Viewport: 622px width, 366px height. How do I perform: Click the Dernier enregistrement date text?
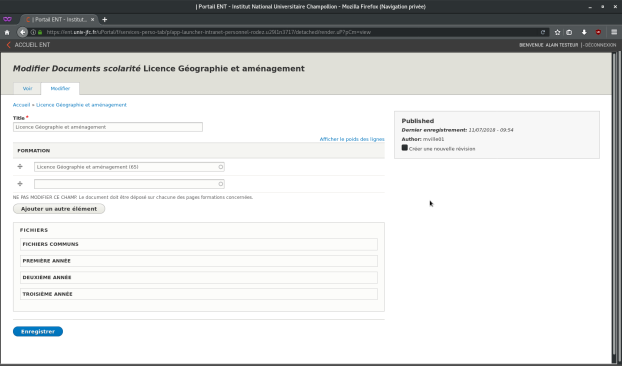pyautogui.click(x=457, y=130)
